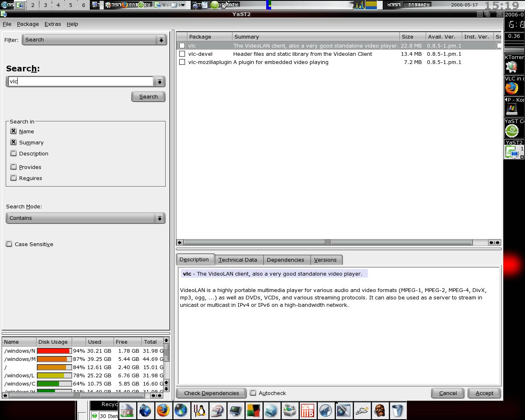
Task: Open the red IIIB icon in the dock
Action: coord(308,410)
